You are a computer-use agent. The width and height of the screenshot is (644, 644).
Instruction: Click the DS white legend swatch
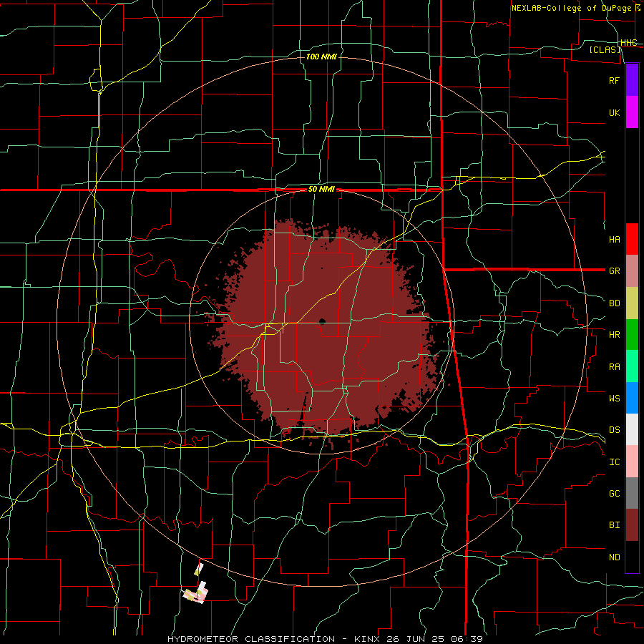pyautogui.click(x=632, y=429)
